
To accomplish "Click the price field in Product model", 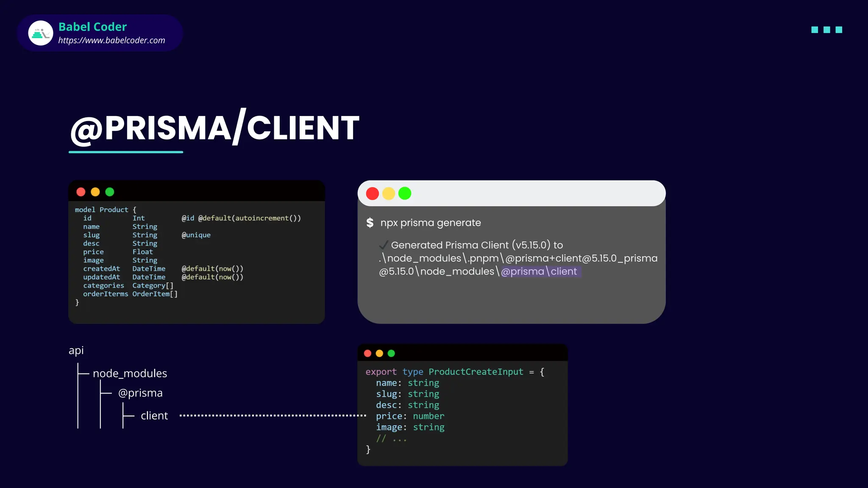I will (x=93, y=252).
